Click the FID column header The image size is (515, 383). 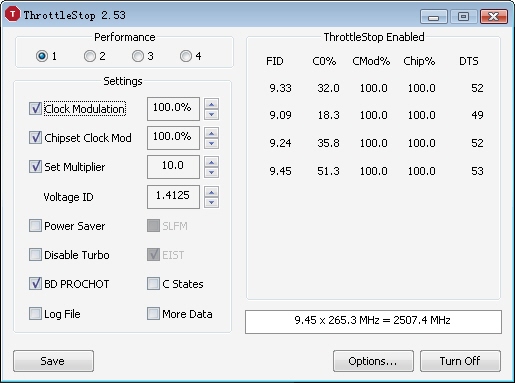(x=275, y=61)
